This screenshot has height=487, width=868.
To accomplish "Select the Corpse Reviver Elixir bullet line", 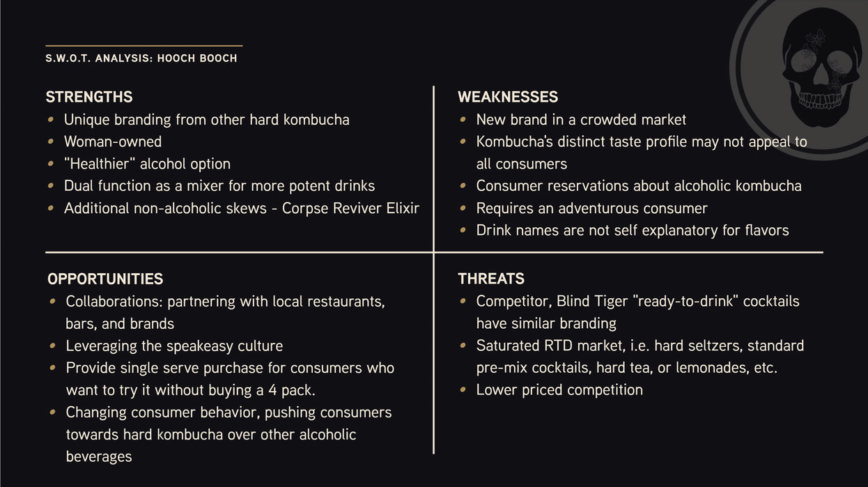I will tap(242, 208).
